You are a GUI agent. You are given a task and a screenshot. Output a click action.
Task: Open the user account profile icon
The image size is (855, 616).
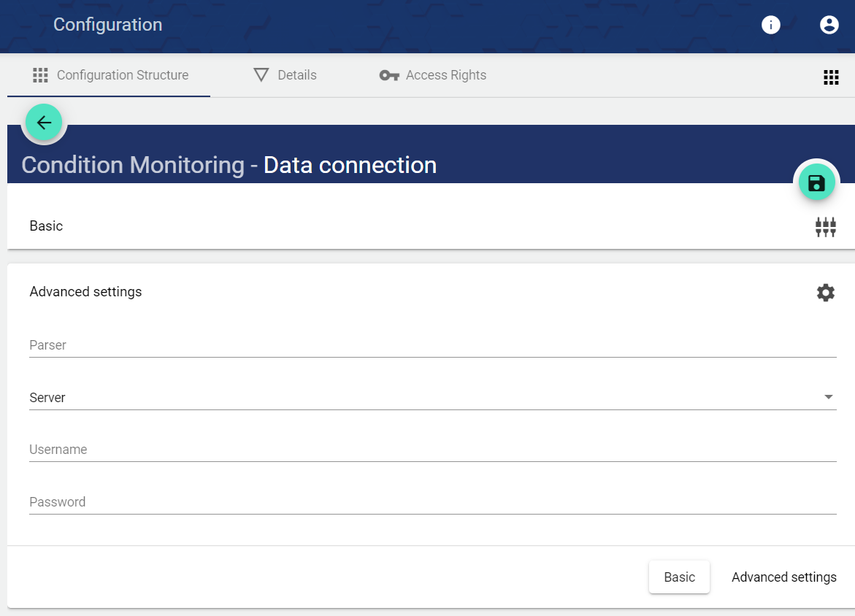pyautogui.click(x=829, y=25)
